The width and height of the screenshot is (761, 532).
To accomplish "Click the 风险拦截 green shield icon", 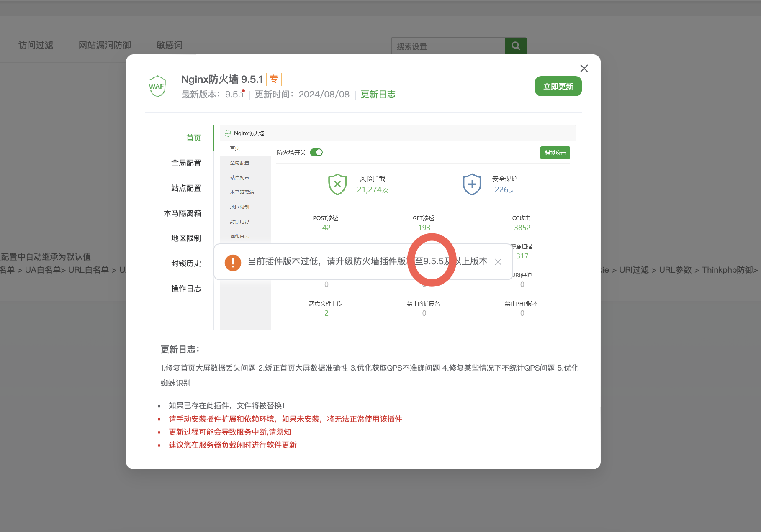I will [337, 184].
